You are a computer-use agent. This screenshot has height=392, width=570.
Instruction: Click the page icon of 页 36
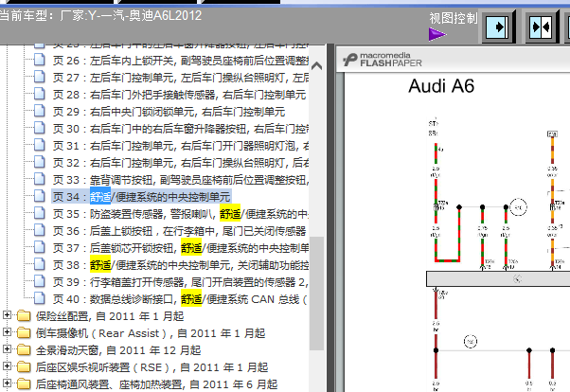[x=39, y=230]
